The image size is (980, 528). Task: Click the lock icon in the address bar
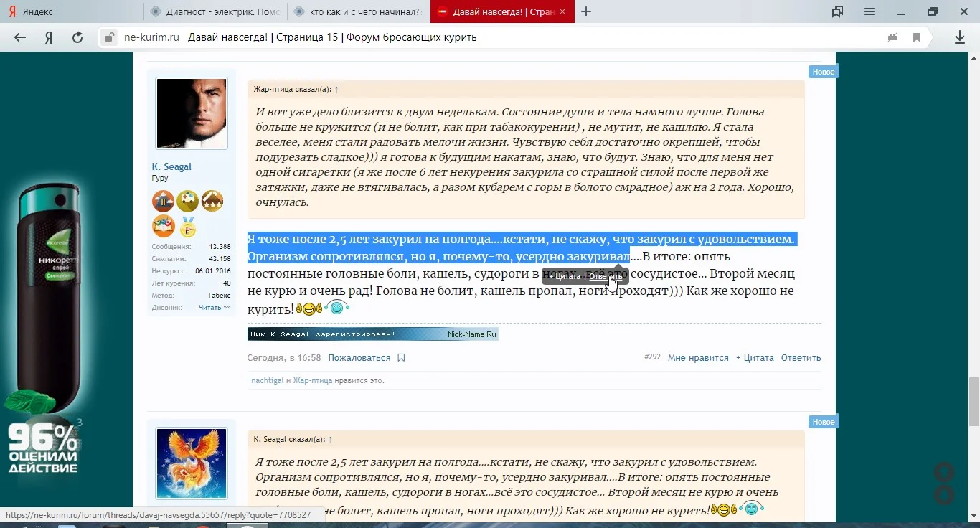tap(108, 37)
